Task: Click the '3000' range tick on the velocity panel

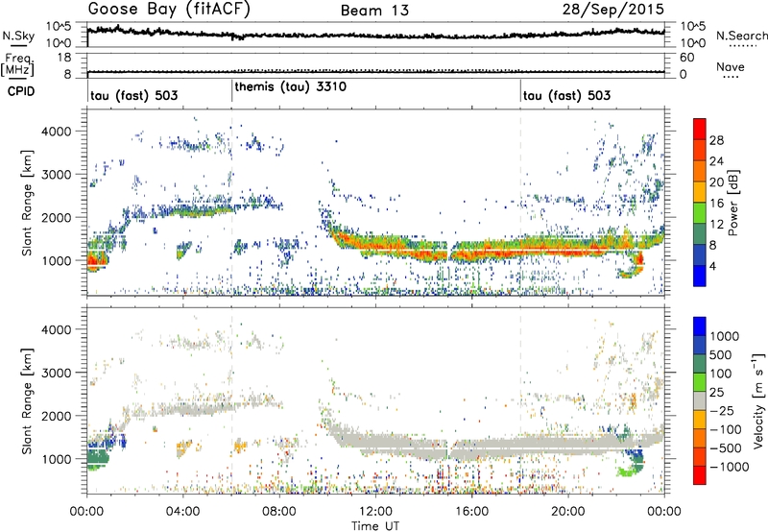Action: click(57, 373)
